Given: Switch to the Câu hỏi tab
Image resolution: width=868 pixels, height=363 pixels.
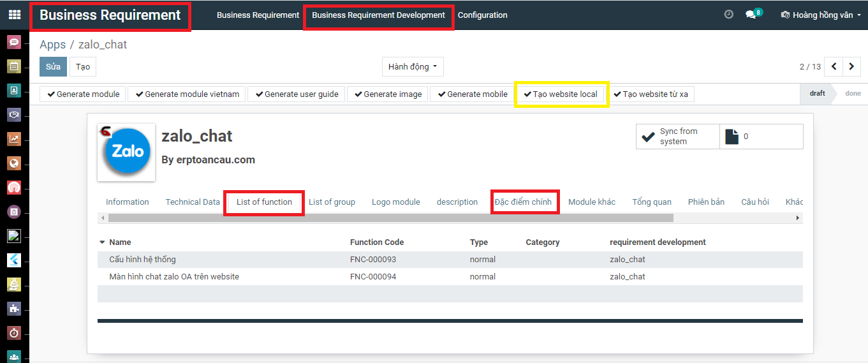Looking at the screenshot, I should (755, 202).
